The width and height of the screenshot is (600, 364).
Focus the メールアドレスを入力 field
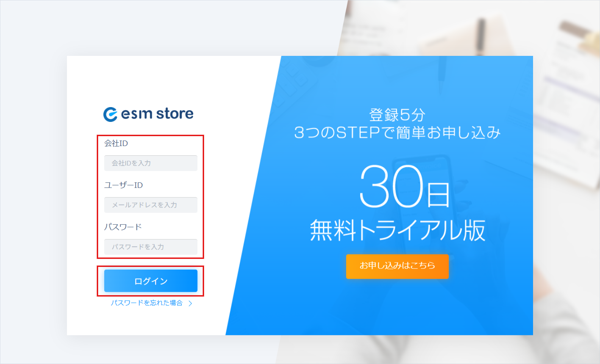pos(151,205)
